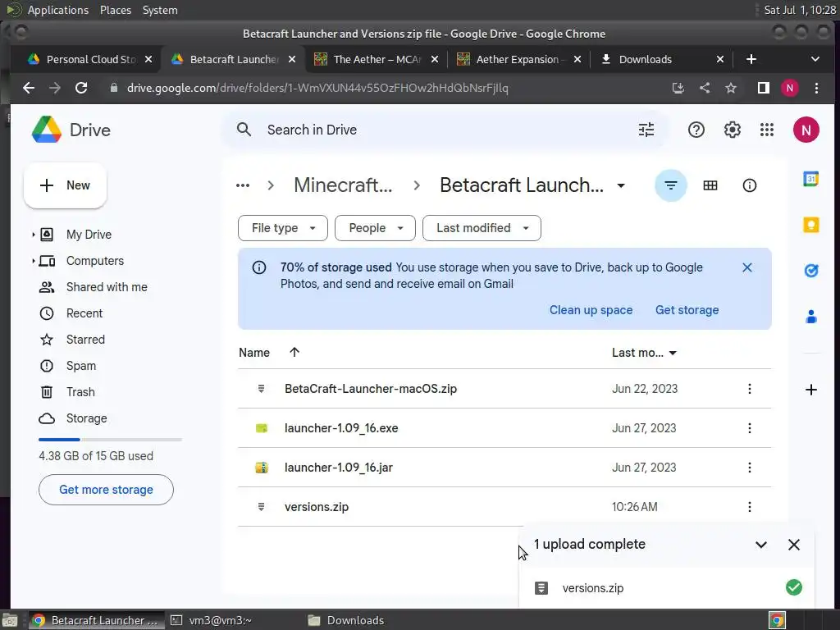Viewport: 840px width, 630px height.
Task: Click the Get add-ons plus icon
Action: (x=811, y=390)
